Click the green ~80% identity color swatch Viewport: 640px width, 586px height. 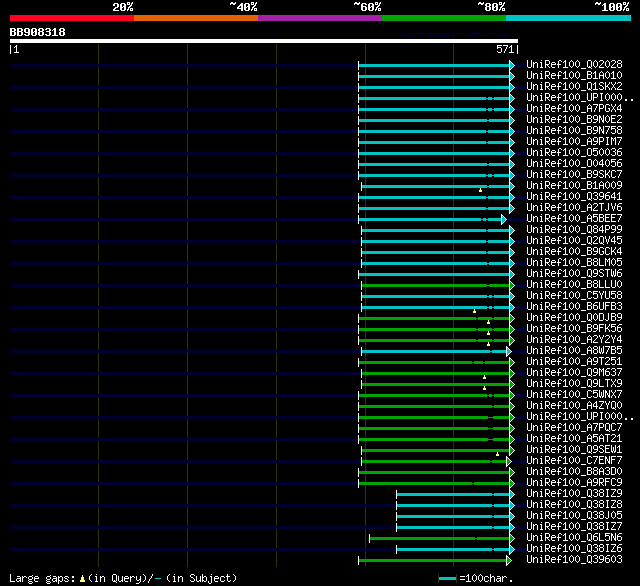tap(444, 18)
